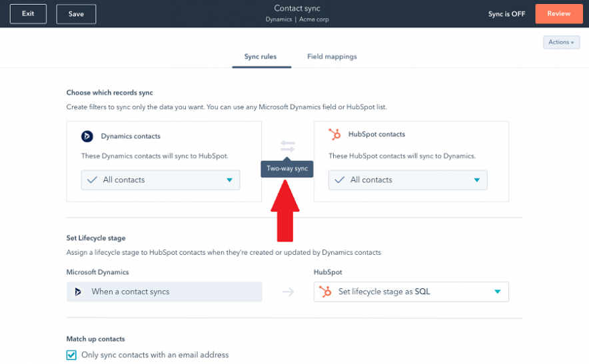Click the Set Lifecycle stage heading

click(96, 238)
